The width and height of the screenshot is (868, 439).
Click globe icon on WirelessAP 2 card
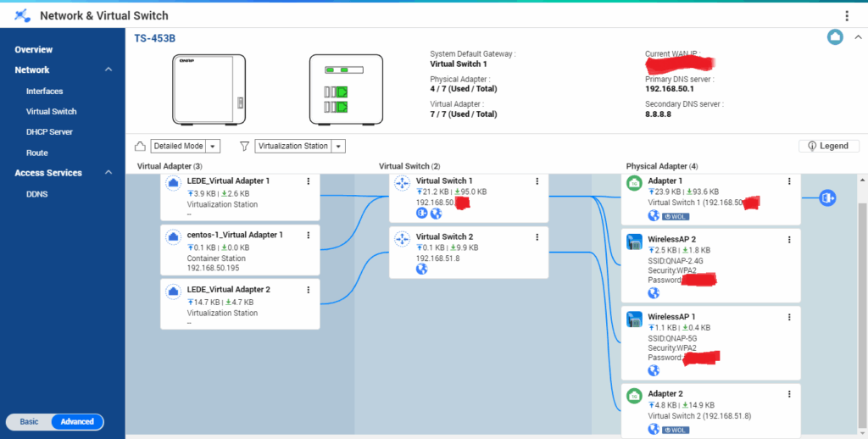coord(654,293)
